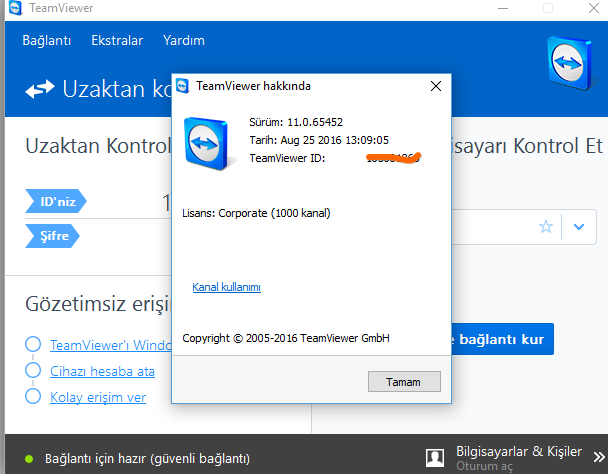Click the Tamam button in the dialog
The height and width of the screenshot is (474, 608).
(404, 382)
